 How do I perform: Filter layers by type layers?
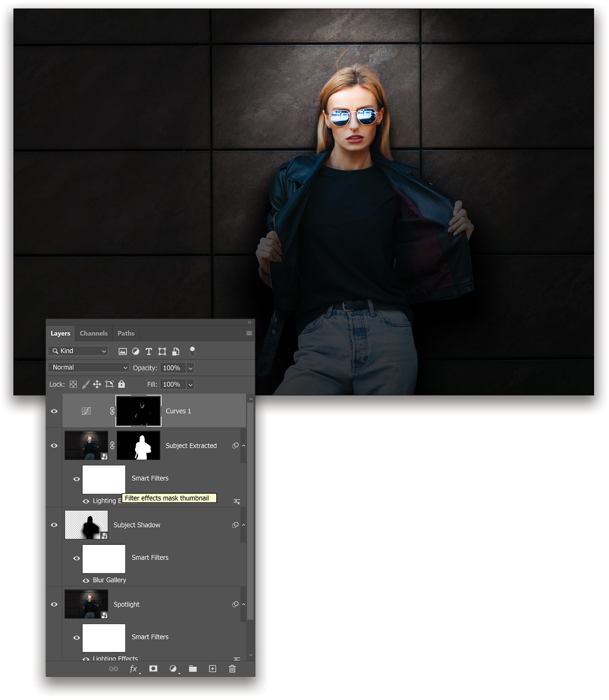149,351
